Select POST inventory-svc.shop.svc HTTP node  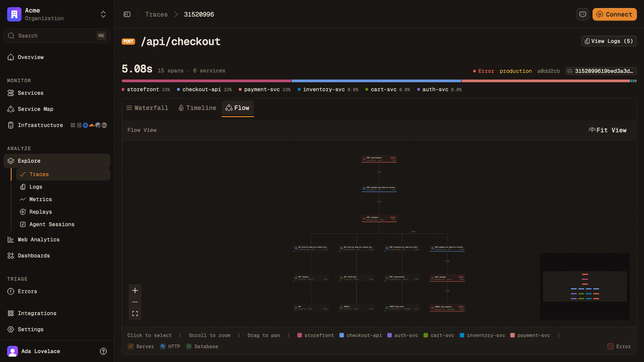point(402,248)
